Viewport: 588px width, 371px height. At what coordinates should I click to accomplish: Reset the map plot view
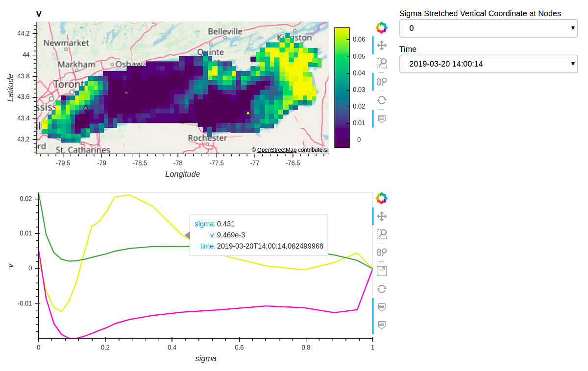382,100
